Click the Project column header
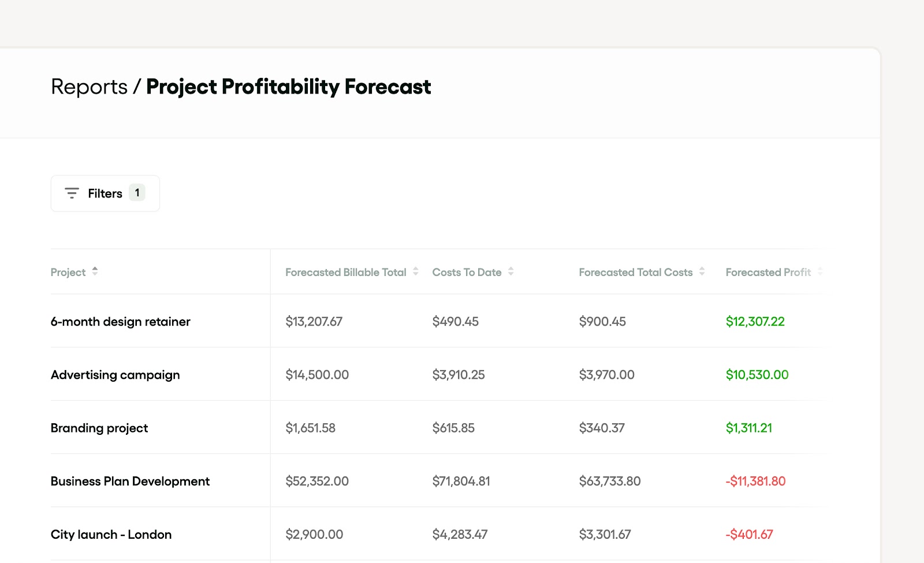Image resolution: width=924 pixels, height=563 pixels. [68, 272]
